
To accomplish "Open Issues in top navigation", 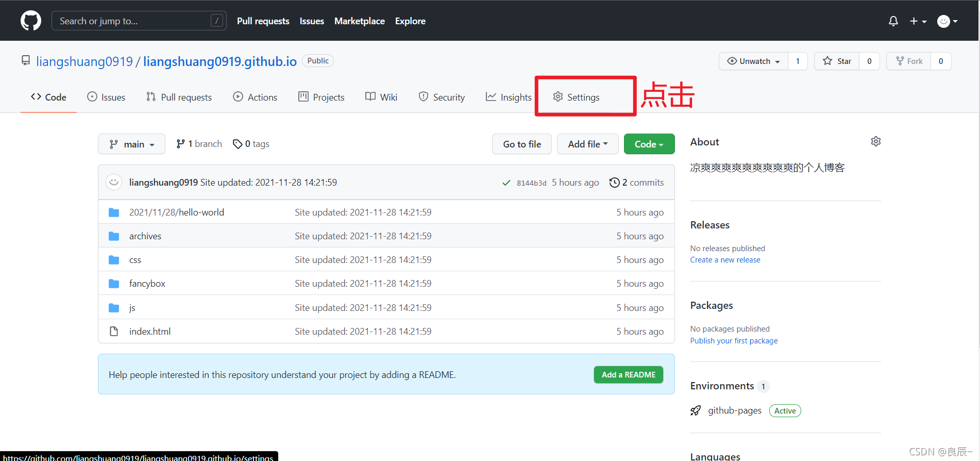I will tap(312, 21).
